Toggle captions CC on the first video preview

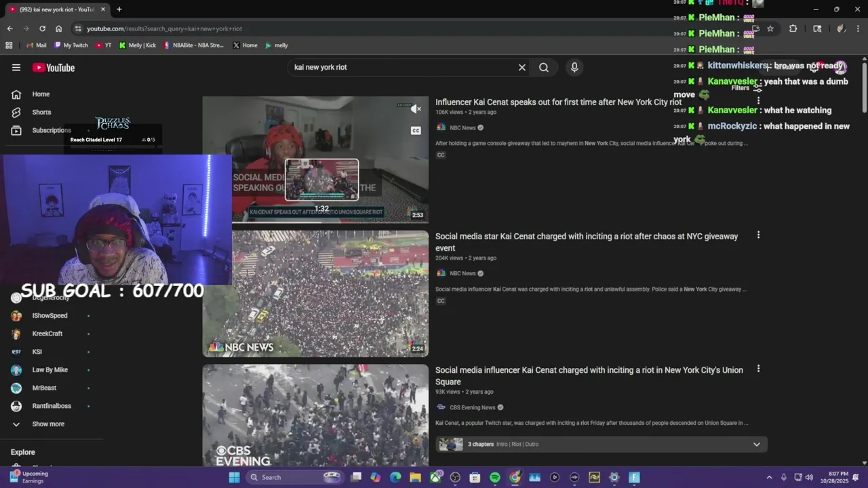(x=416, y=130)
